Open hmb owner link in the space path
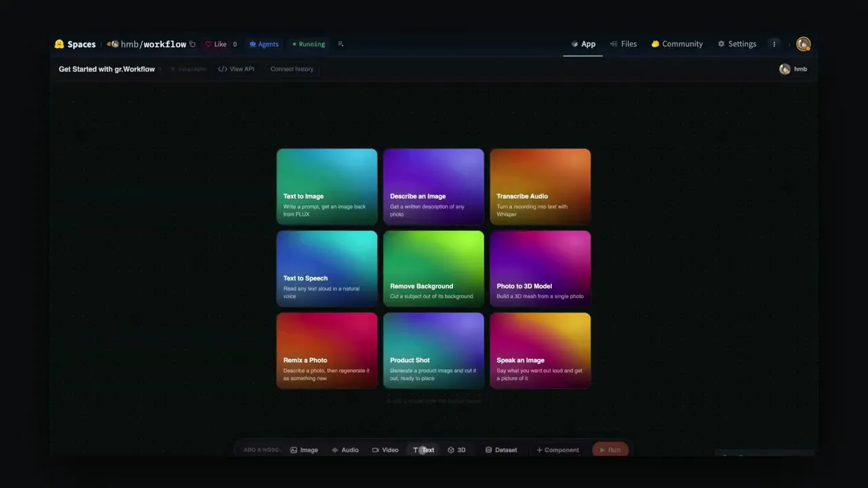This screenshot has width=868, height=488. pyautogui.click(x=130, y=44)
